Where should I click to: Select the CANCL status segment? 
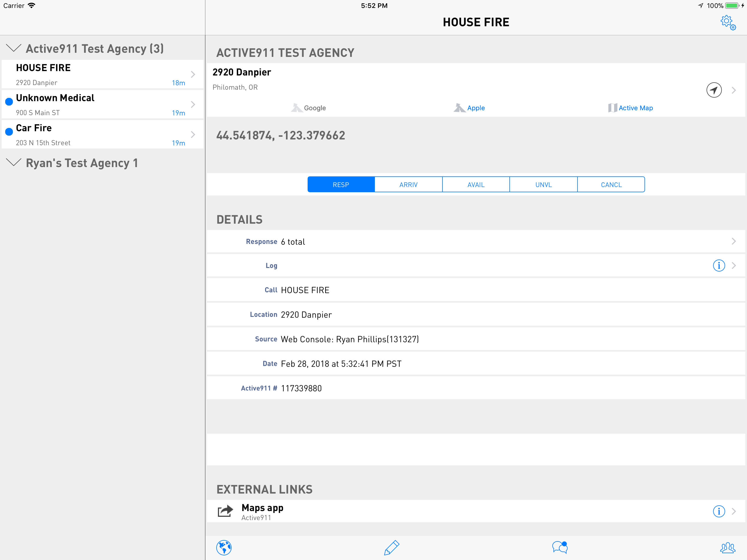coord(611,184)
